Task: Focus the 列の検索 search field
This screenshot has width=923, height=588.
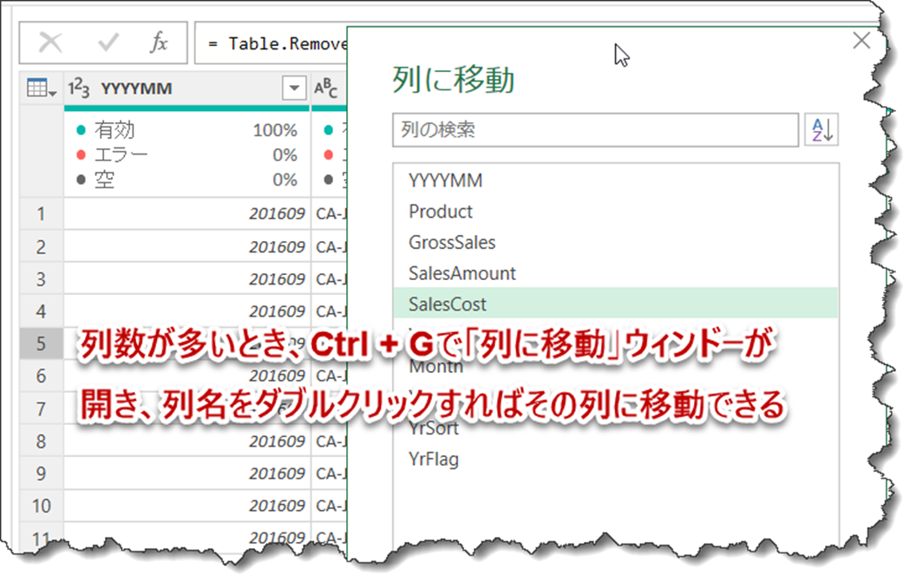Action: coord(595,129)
